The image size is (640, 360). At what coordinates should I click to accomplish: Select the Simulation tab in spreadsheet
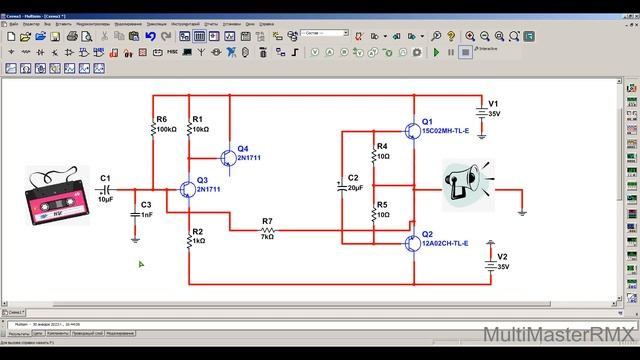[120, 334]
